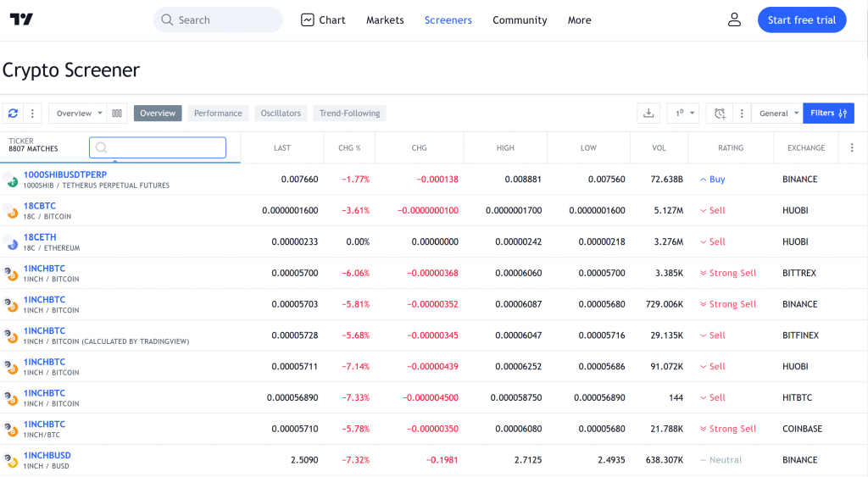The width and height of the screenshot is (868, 477).
Task: Click the 18CBTC coin icon
Action: (x=10, y=210)
